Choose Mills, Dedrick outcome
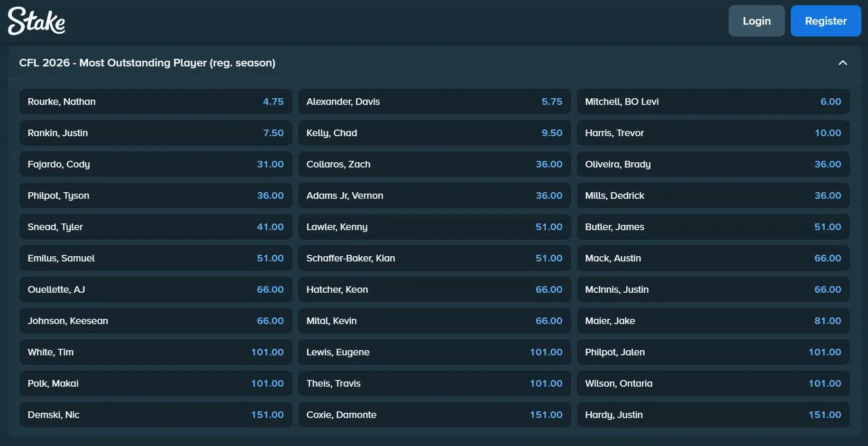The image size is (868, 446). point(713,195)
